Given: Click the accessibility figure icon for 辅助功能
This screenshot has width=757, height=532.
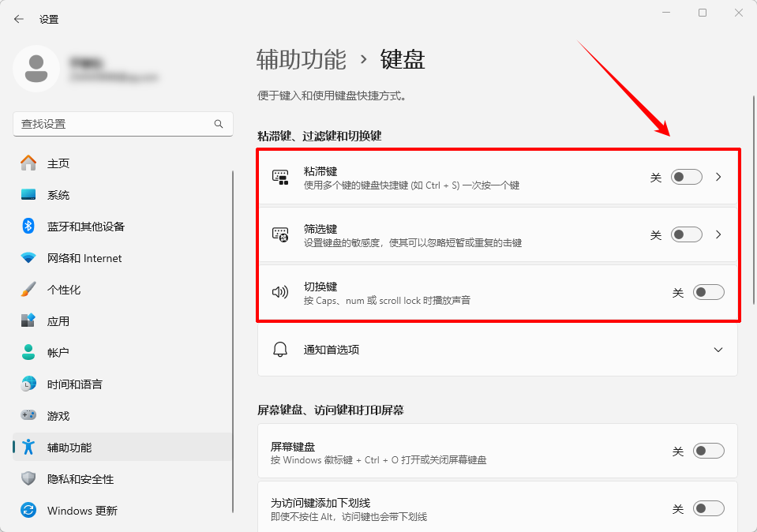Looking at the screenshot, I should point(28,447).
